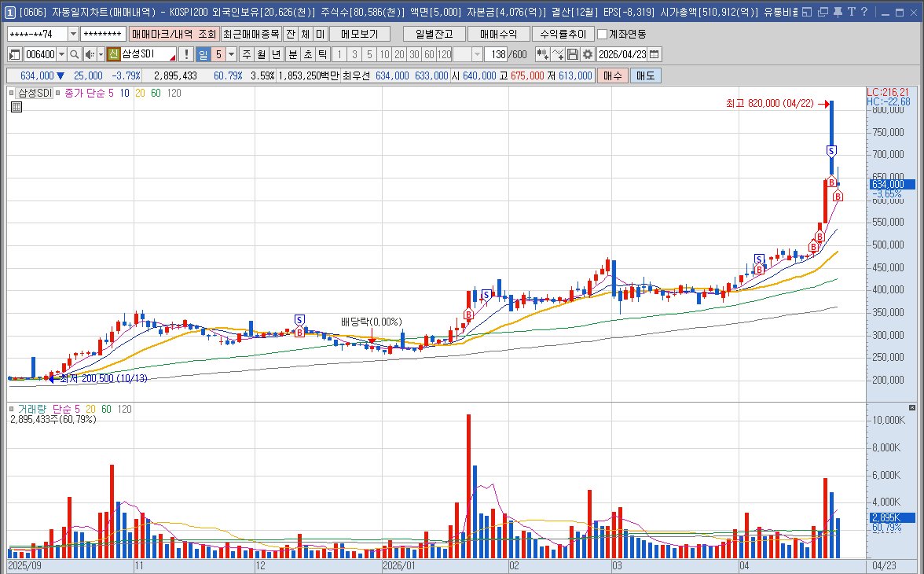Click the stock search magnifier icon
Viewport: 924px width, 574px height.
click(x=75, y=54)
